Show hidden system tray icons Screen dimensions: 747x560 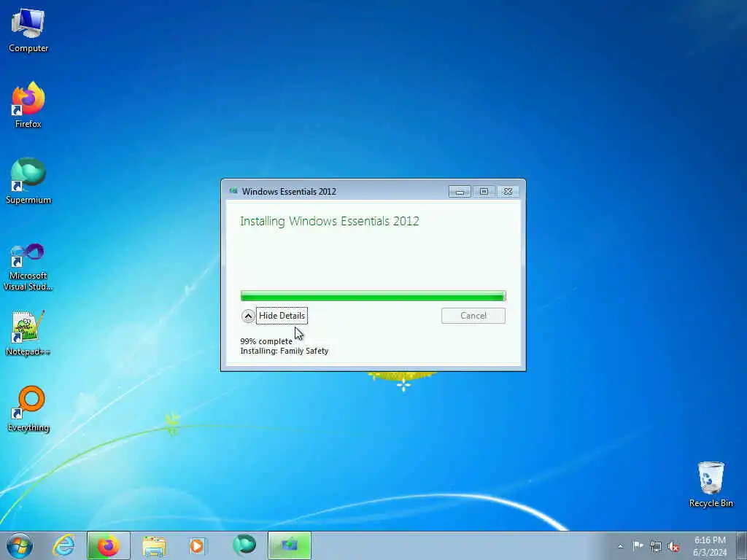[620, 547]
